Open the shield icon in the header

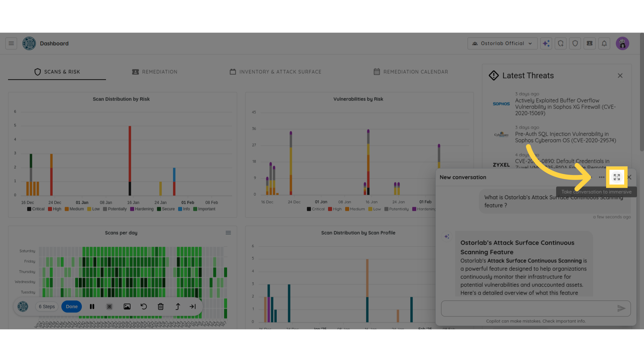(x=575, y=43)
